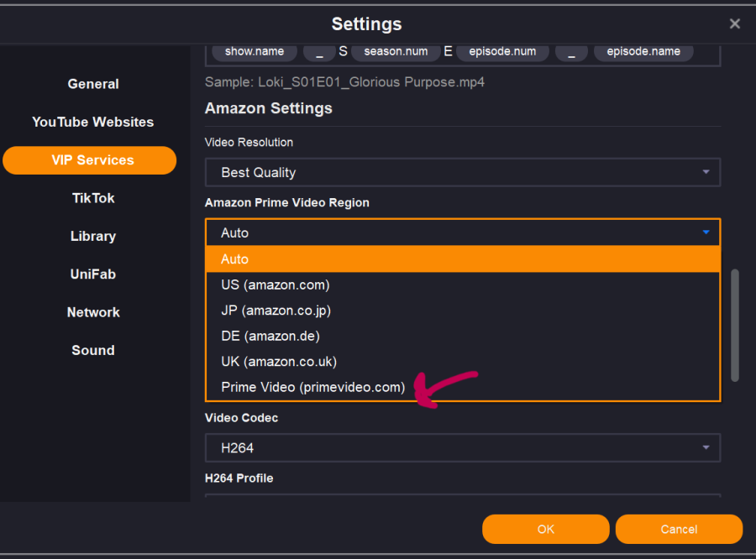Open the TikTok settings section

[93, 198]
